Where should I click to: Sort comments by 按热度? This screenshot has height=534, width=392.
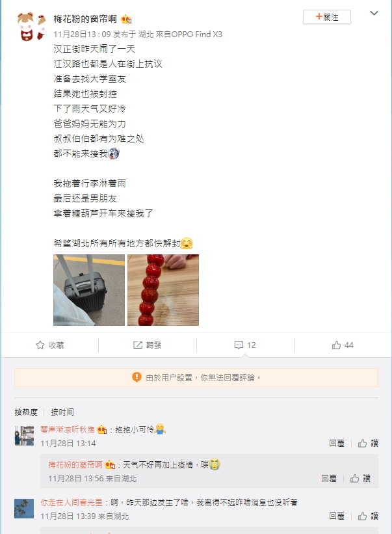click(x=26, y=412)
